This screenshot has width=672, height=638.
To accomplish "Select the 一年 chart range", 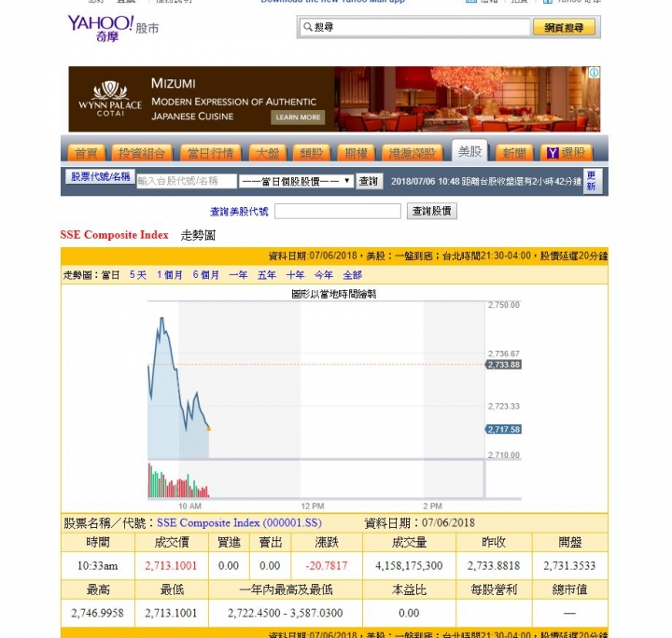I will click(x=238, y=275).
